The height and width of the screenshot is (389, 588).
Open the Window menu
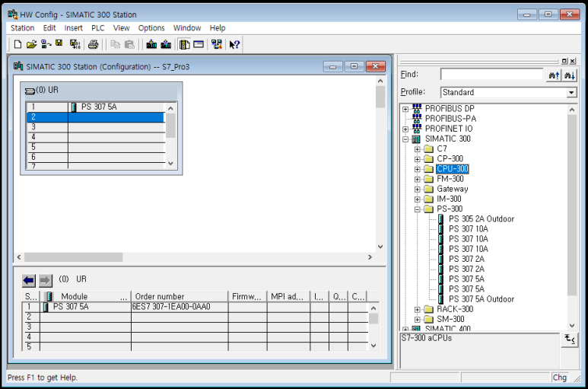click(x=187, y=27)
